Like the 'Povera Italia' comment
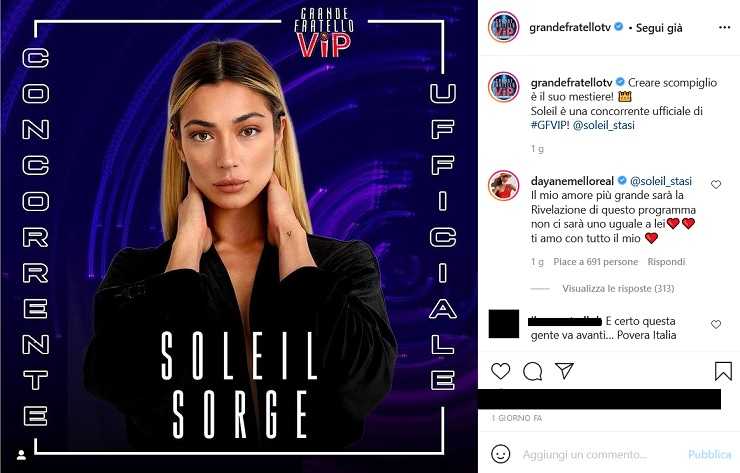 (x=716, y=324)
